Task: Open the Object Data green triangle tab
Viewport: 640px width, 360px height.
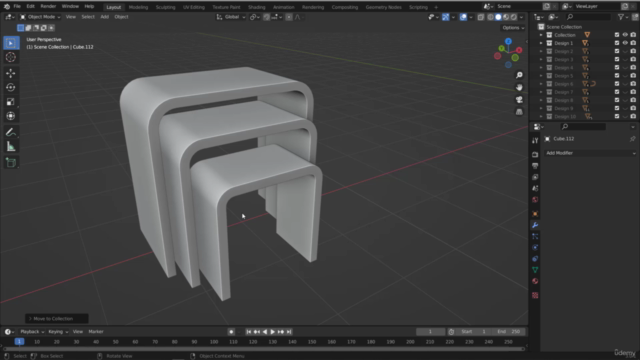Action: tap(535, 270)
